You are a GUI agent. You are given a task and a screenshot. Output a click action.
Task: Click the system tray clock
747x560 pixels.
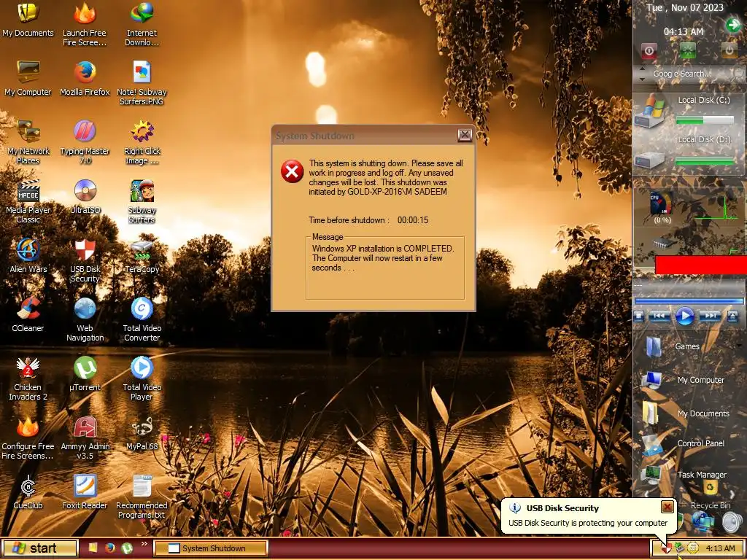(x=720, y=548)
